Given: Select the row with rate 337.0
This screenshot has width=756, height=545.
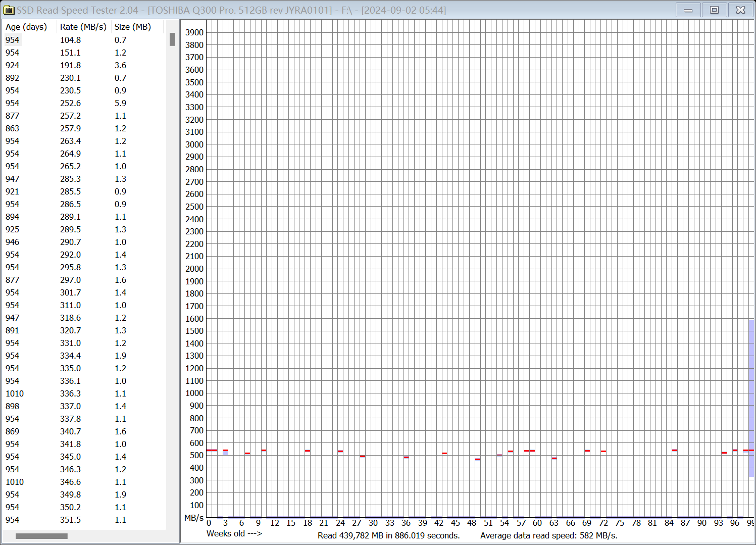Looking at the screenshot, I should [84, 406].
